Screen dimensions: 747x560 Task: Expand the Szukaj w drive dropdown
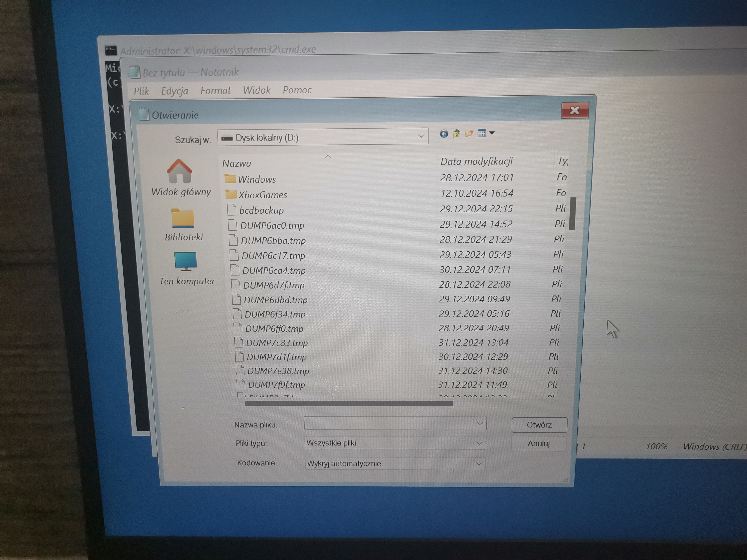pos(421,136)
